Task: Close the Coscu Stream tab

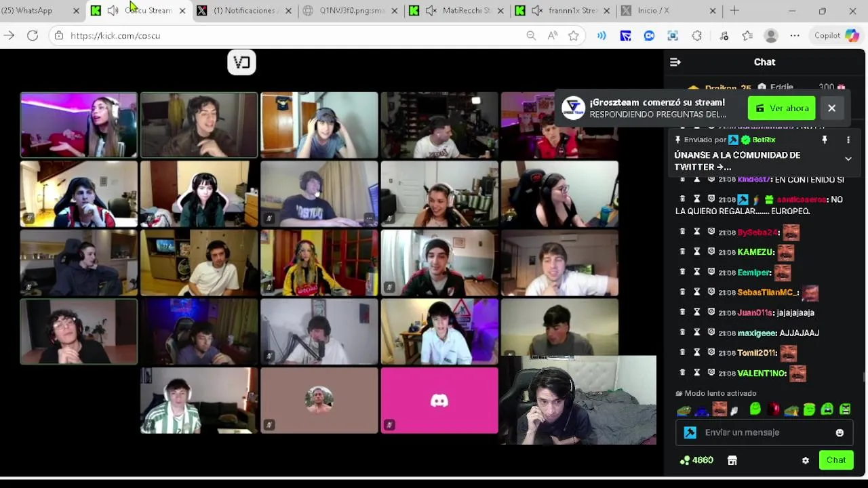Action: pyautogui.click(x=182, y=11)
